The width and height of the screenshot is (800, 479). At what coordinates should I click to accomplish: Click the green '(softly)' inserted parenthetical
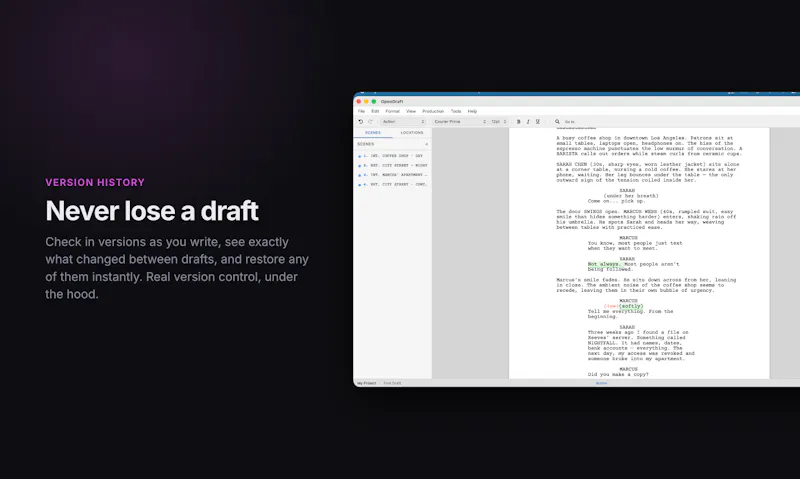631,306
